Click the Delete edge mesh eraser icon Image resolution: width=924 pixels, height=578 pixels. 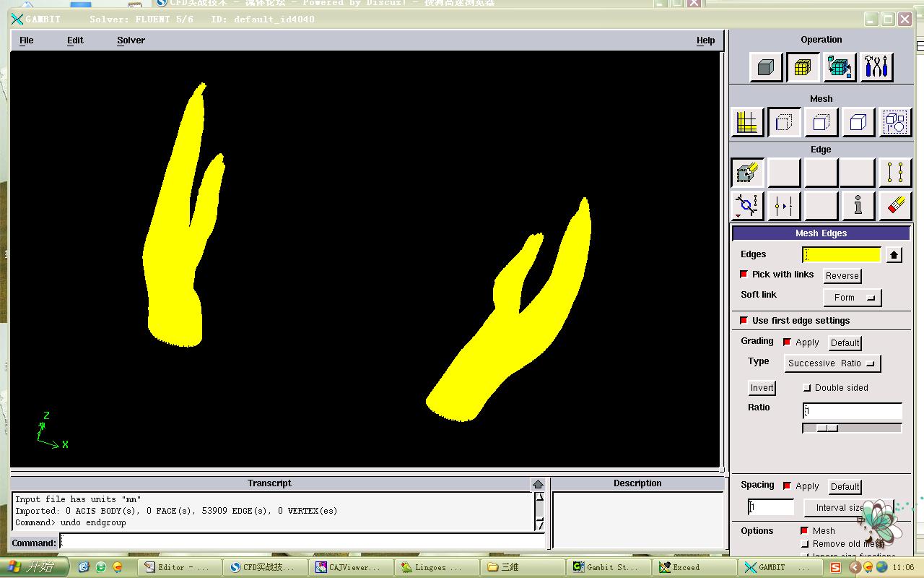(895, 206)
